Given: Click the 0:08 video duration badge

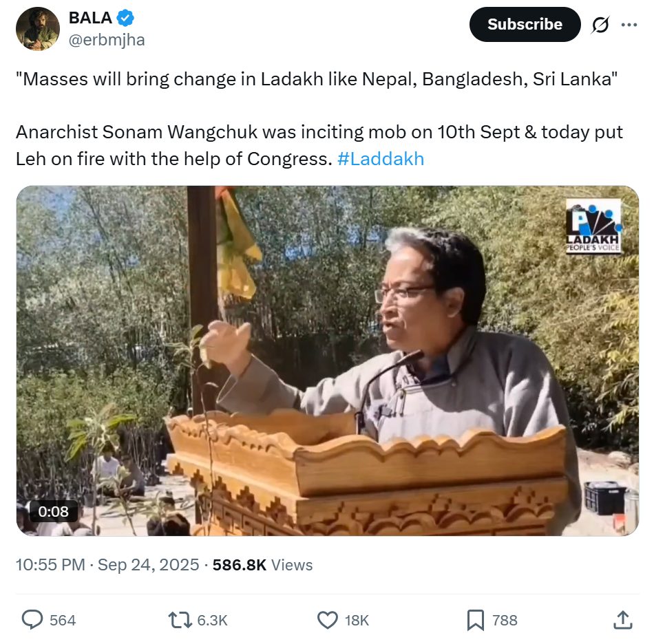Looking at the screenshot, I should [54, 511].
